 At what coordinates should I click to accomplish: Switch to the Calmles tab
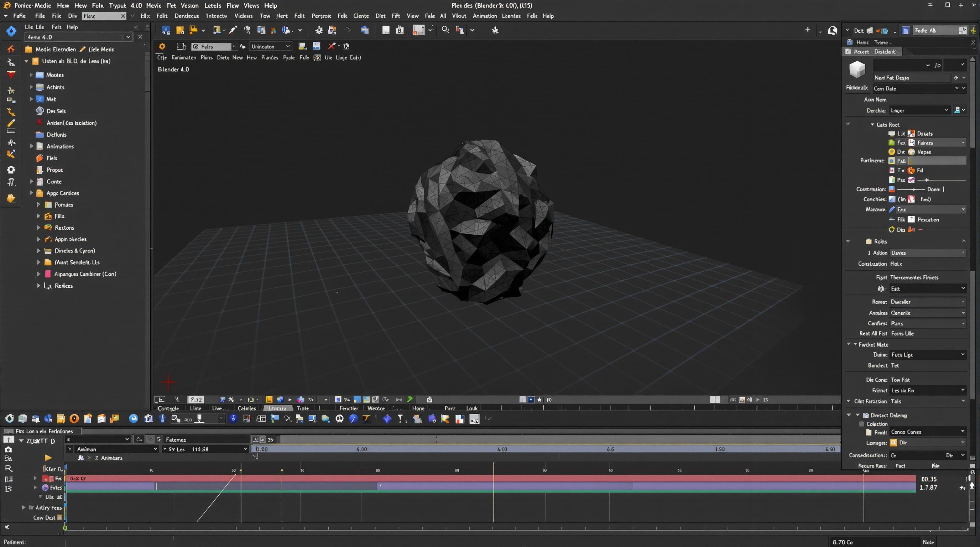click(246, 408)
